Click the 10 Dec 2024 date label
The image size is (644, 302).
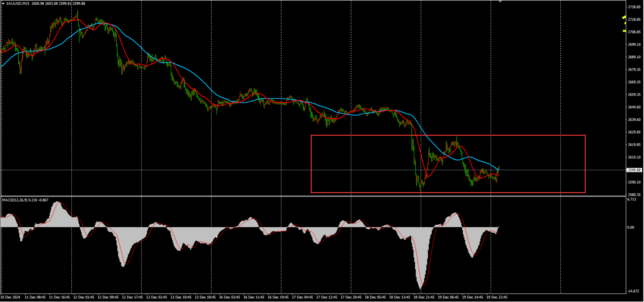11,297
